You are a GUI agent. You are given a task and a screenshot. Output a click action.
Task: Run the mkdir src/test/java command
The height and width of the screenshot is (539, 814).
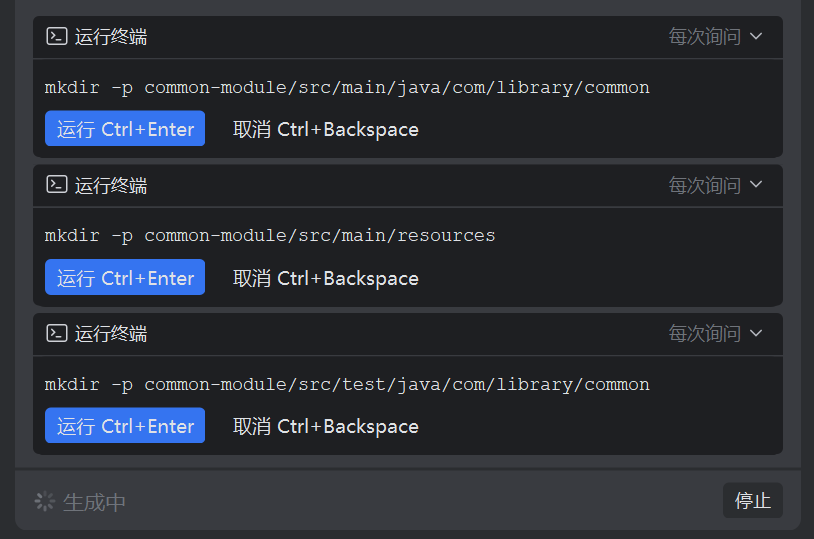pos(125,425)
